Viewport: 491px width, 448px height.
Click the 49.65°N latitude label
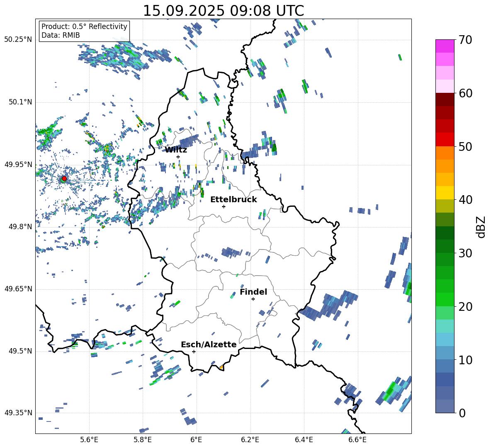click(18, 289)
